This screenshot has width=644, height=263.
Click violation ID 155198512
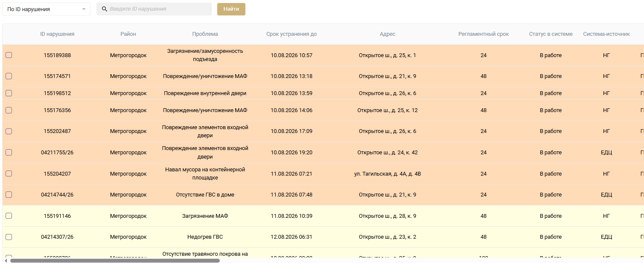click(x=57, y=93)
